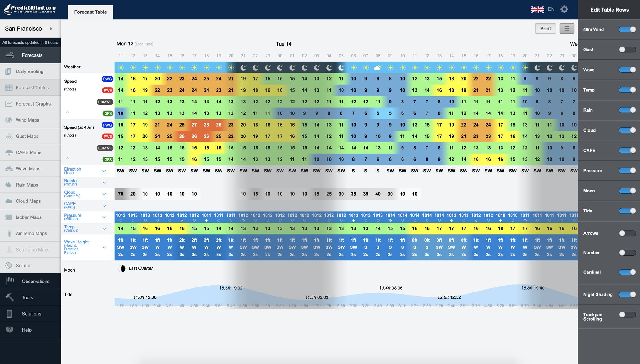Viewport: 640px width, 364px height.
Task: Expand the Temp row chevron
Action: click(104, 229)
